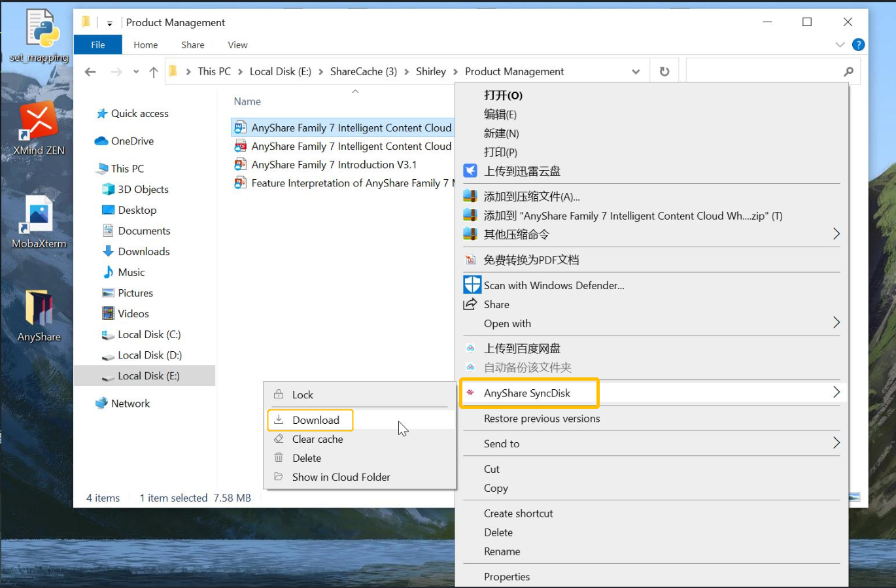Switch to the Share ribbon tab

(193, 44)
